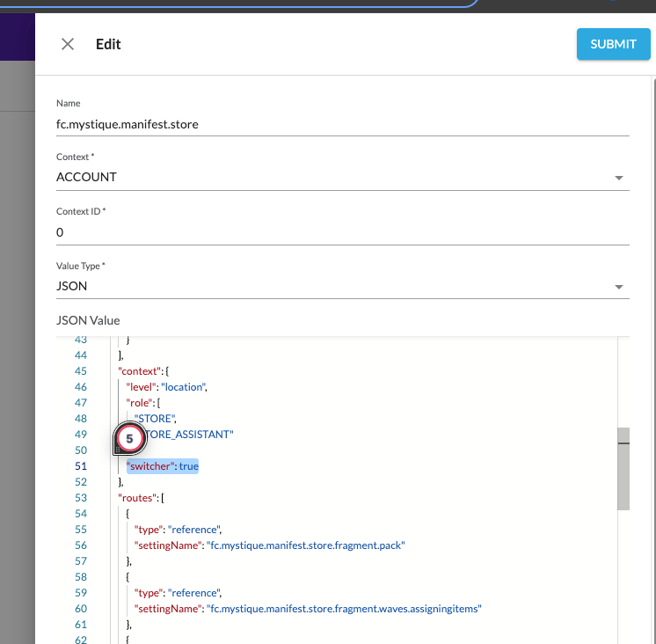
Task: Focus the Name field containing fc.mystique.manifest.store
Action: [x=342, y=124]
